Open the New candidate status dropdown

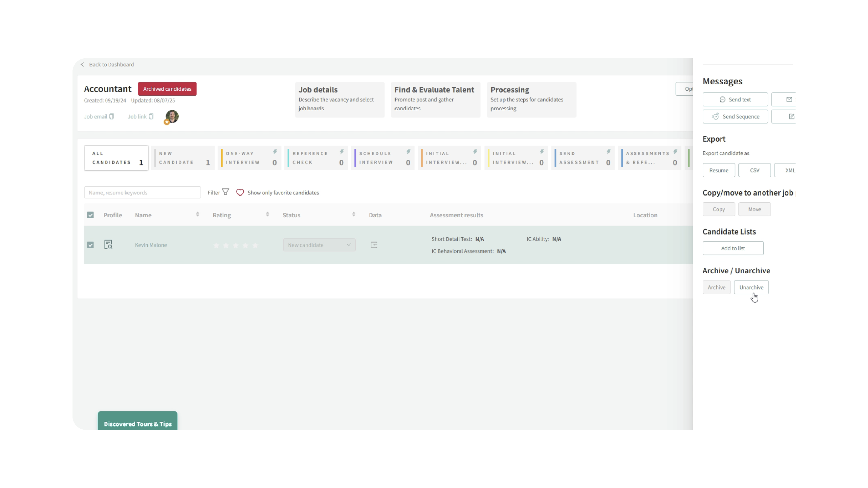pos(319,245)
